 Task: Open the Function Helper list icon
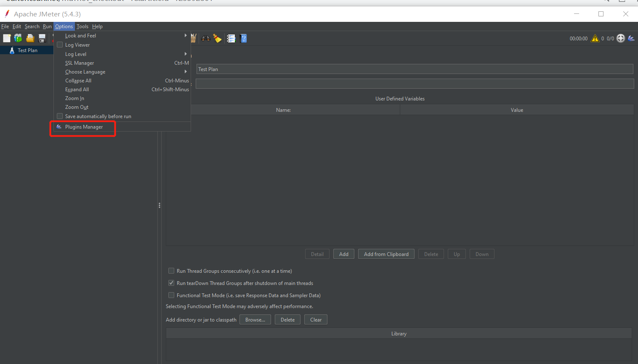pyautogui.click(x=231, y=38)
